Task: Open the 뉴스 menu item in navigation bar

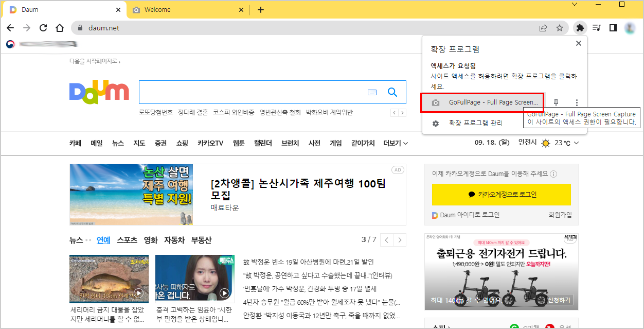Action: pos(118,143)
